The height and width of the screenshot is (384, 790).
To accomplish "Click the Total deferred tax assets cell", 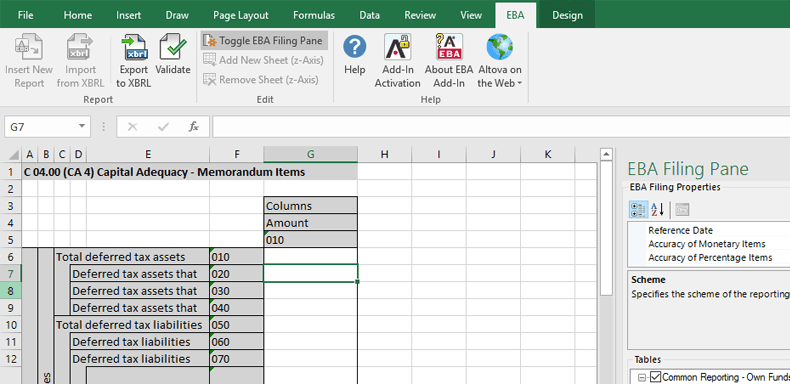I will (x=132, y=257).
